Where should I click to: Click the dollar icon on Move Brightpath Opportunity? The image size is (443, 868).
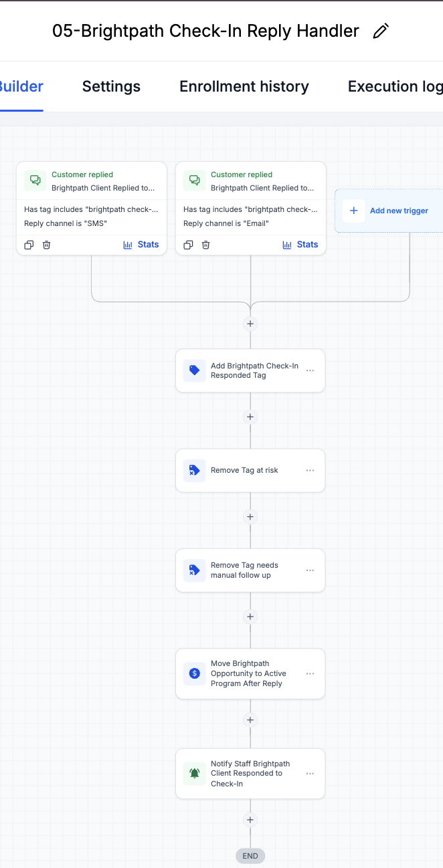tap(195, 673)
